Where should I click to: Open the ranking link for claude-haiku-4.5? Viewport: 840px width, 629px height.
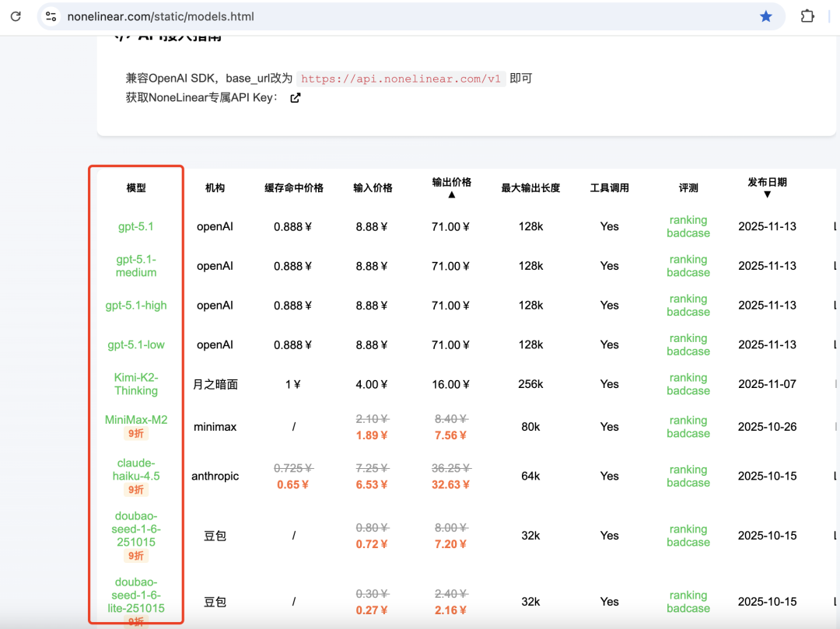[x=688, y=470]
